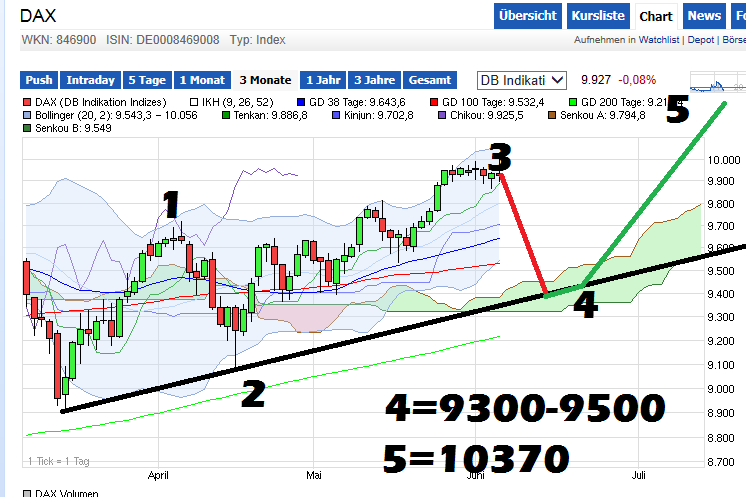746x497 pixels.
Task: Click the April axis label
Action: [158, 475]
